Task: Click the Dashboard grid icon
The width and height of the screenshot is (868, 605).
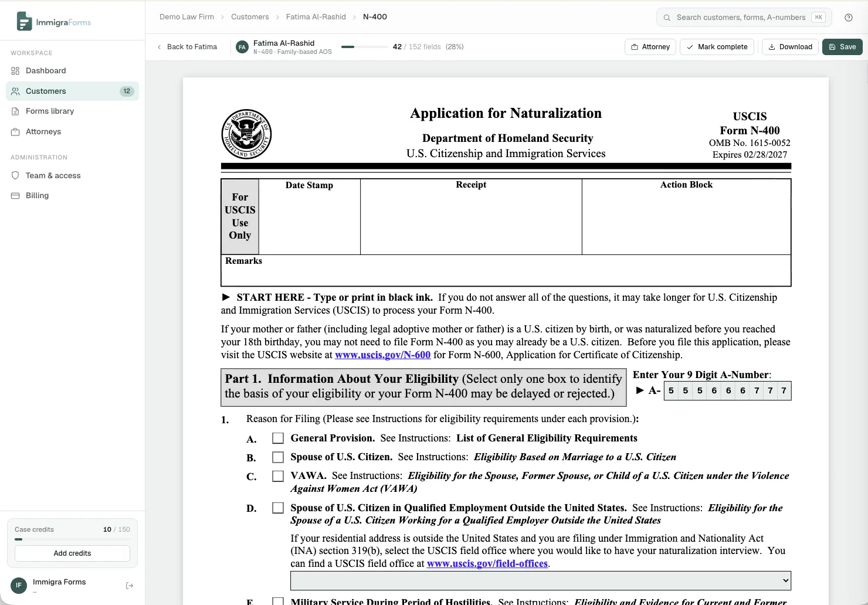Action: (15, 71)
